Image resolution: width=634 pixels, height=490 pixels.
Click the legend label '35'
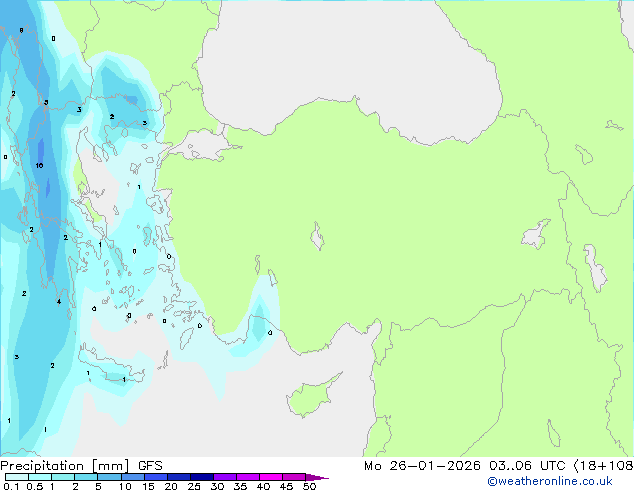click(x=240, y=486)
